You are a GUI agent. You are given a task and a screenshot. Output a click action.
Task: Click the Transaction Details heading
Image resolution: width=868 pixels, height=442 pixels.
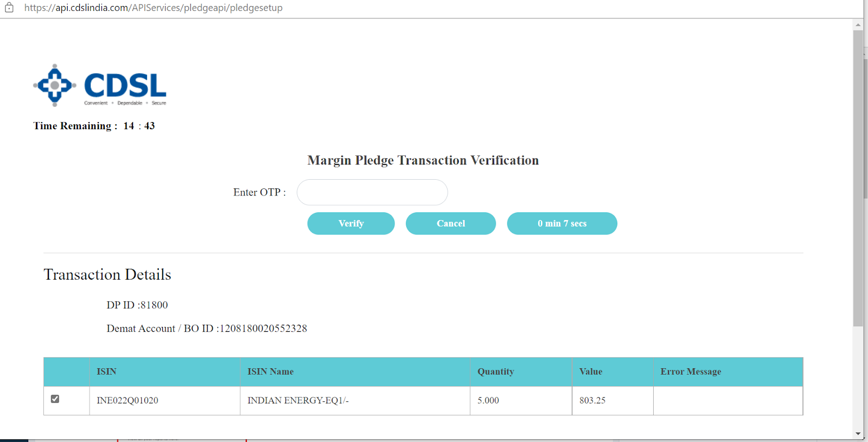pos(107,275)
